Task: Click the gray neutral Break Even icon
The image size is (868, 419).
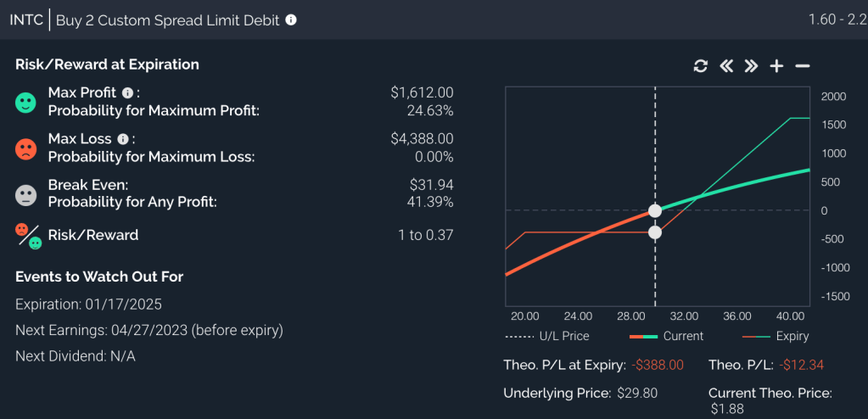Action: pos(27,194)
